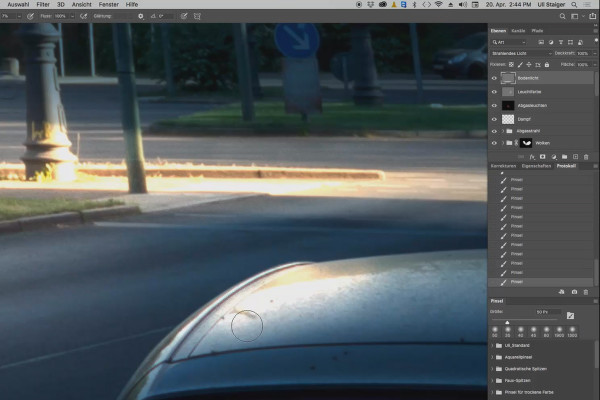Adjust the brush Größe size slider

[x=507, y=322]
